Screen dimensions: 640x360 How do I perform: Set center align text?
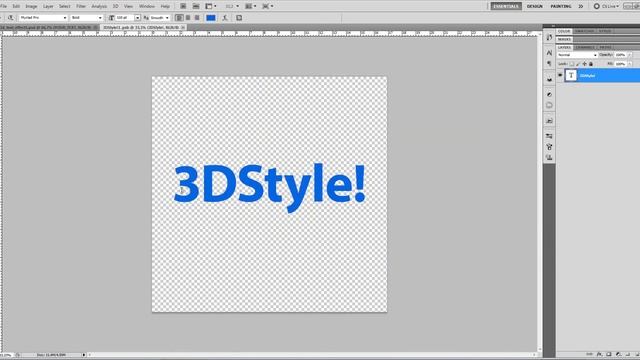tap(188, 18)
